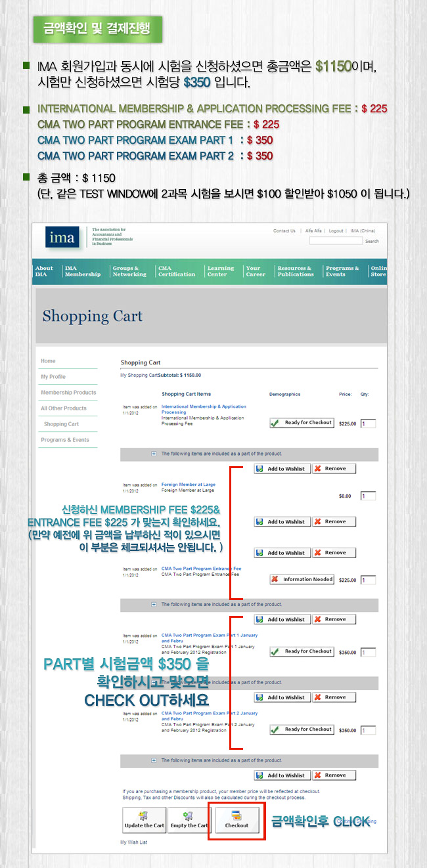Add to Wishlist below the Exam Part 2 expander
This screenshot has height=868, width=427.
[282, 775]
